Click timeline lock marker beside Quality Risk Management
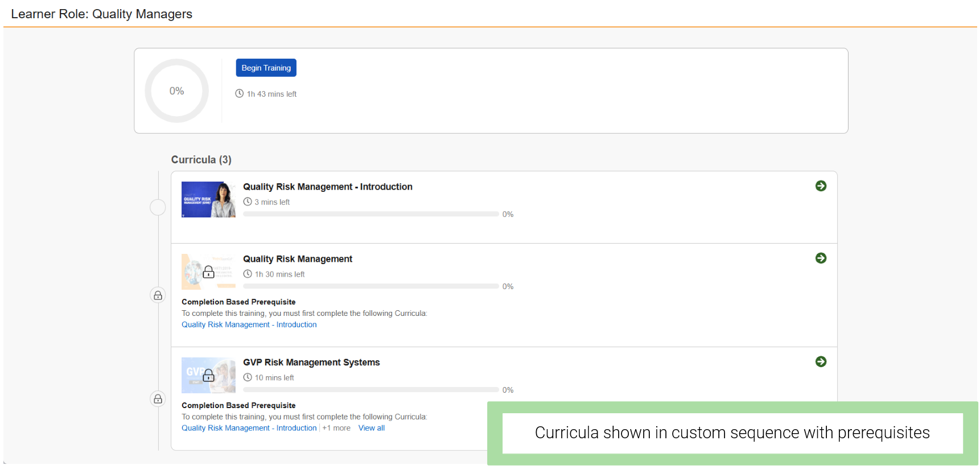980x469 pixels. click(158, 295)
